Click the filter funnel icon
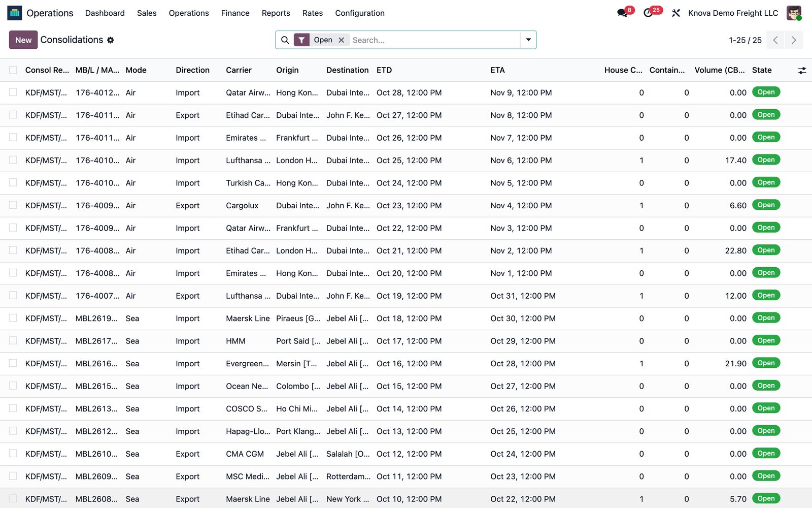 301,40
